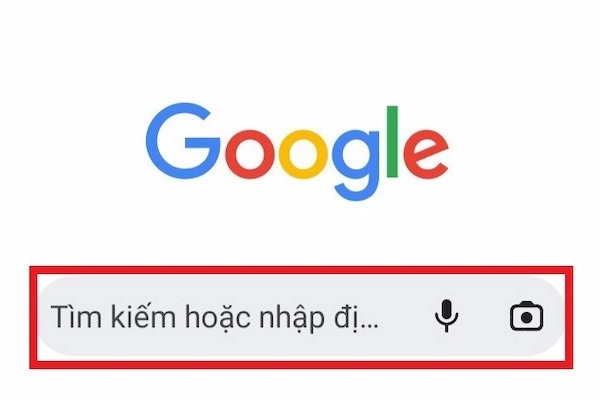Click the Google logo

pos(297,151)
